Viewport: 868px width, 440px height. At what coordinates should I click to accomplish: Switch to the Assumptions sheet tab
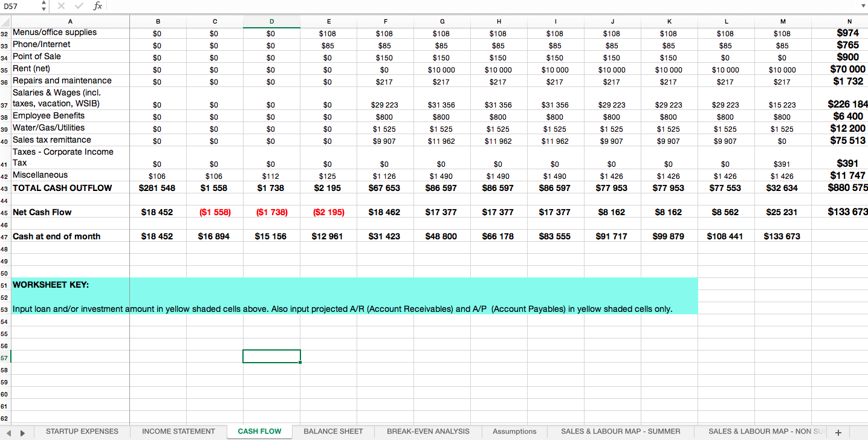(x=514, y=432)
